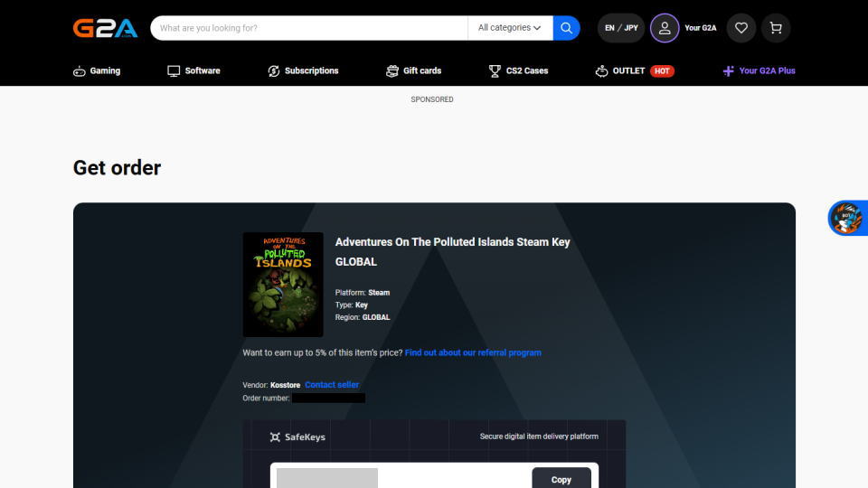Viewport: 868px width, 488px height.
Task: Open the EN / JPY language currency selector
Action: pyautogui.click(x=621, y=28)
